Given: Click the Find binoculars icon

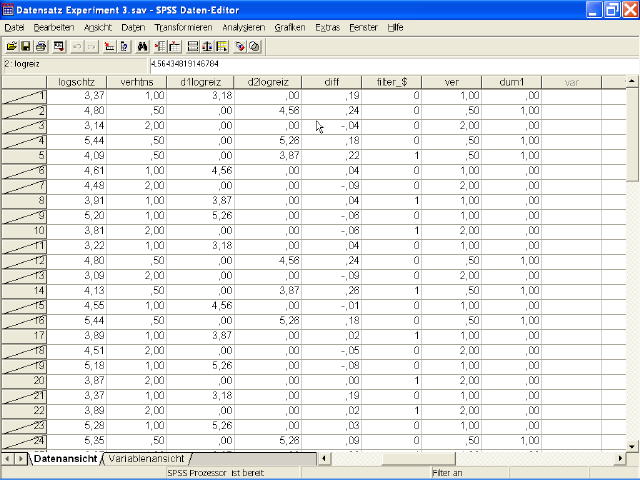Looking at the screenshot, I should (142, 46).
